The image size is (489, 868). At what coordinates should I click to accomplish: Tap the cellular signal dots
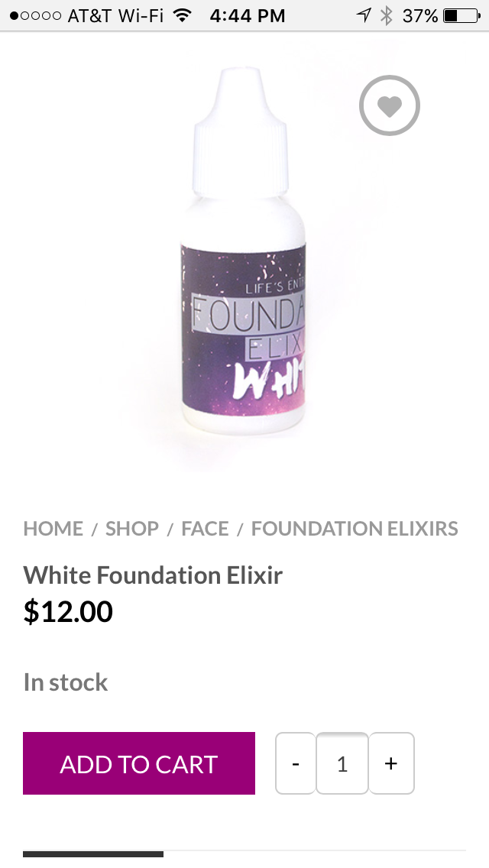[35, 15]
